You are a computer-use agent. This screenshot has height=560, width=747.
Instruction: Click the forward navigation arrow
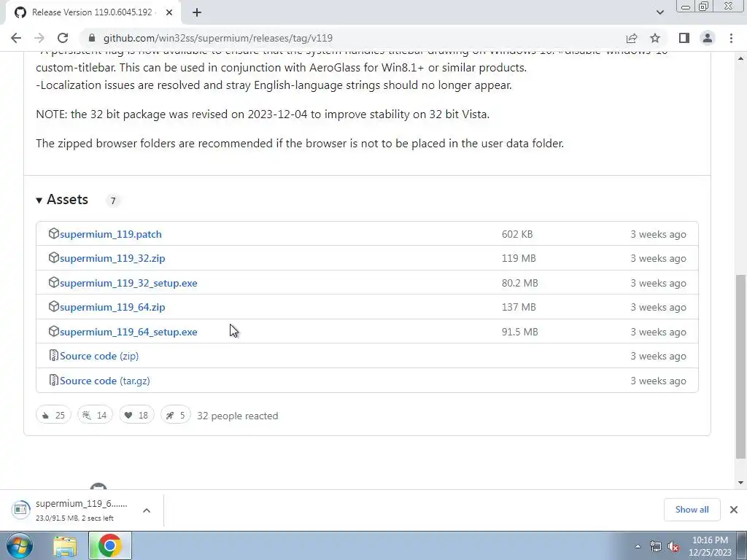(39, 38)
